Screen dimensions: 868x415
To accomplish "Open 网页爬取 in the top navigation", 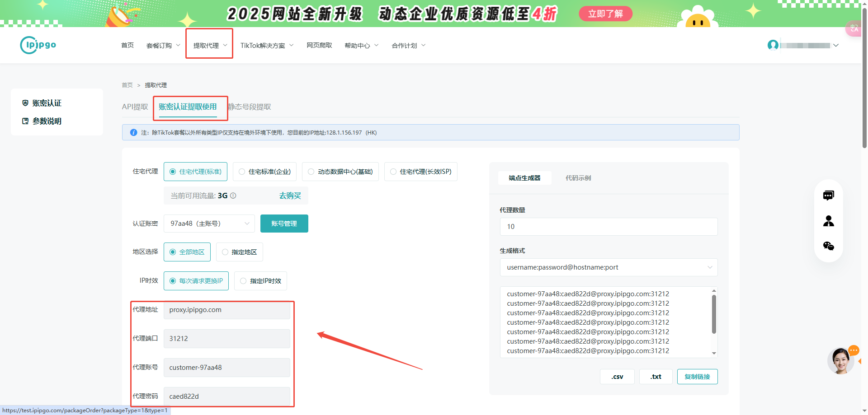I will tap(319, 45).
